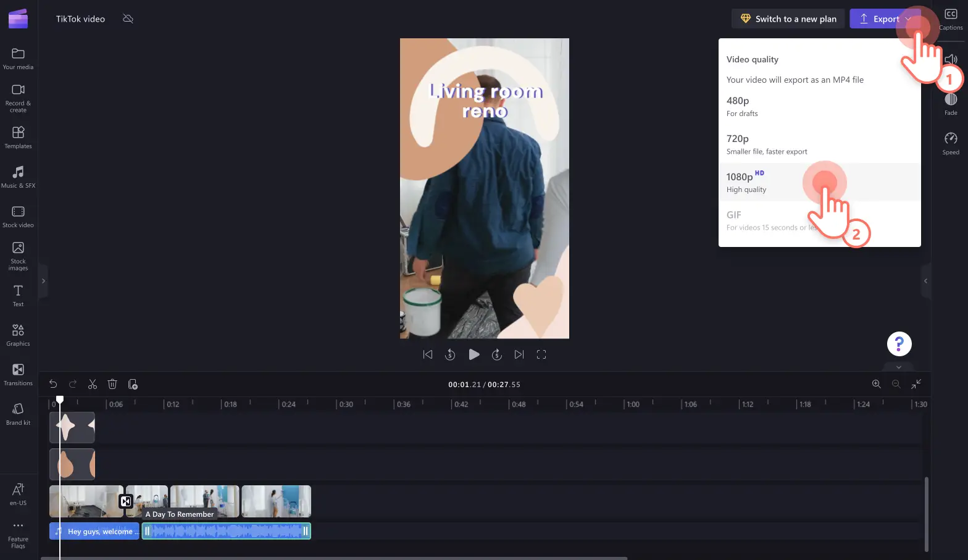This screenshot has width=968, height=560.
Task: Play the video preview
Action: (x=474, y=354)
